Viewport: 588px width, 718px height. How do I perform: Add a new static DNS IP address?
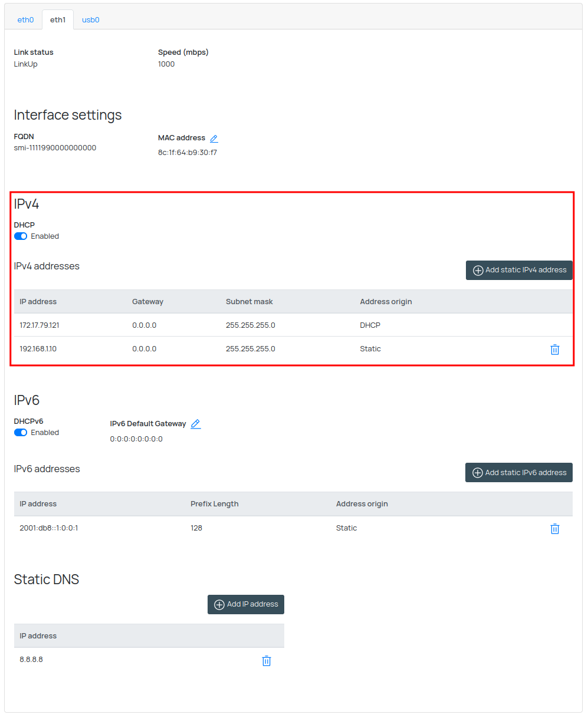[x=246, y=604]
